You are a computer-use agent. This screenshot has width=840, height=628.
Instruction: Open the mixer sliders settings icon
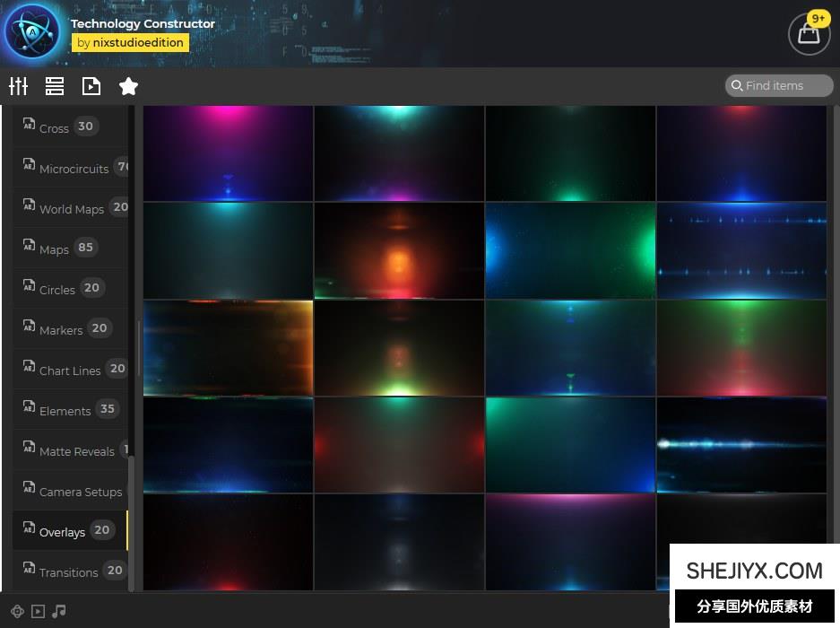(19, 86)
